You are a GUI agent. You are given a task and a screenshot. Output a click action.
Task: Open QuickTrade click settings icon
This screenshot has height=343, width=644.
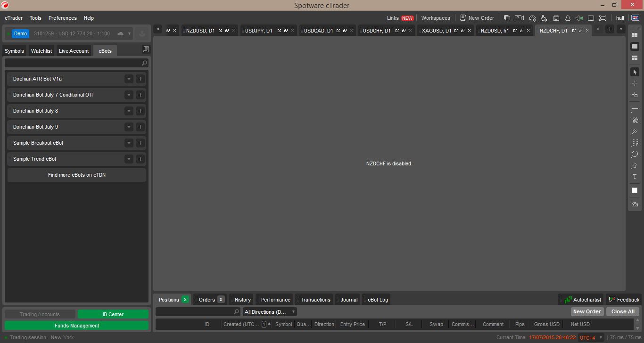pos(544,18)
